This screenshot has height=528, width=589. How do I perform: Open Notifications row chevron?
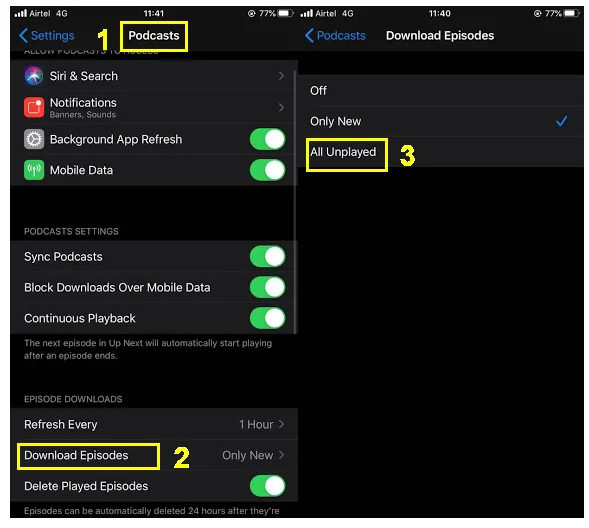281,108
